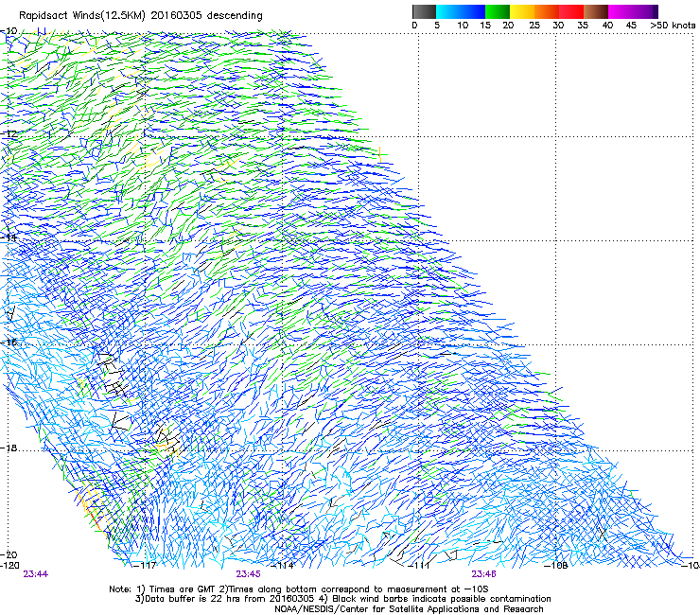The width and height of the screenshot is (700, 615).
Task: Click the 23:44 measurement time label
Action: coord(36,574)
